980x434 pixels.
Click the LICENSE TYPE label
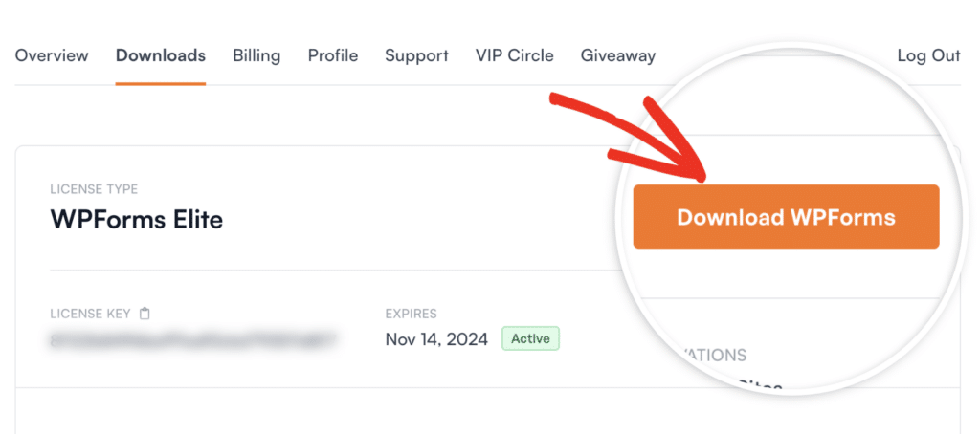coord(94,189)
